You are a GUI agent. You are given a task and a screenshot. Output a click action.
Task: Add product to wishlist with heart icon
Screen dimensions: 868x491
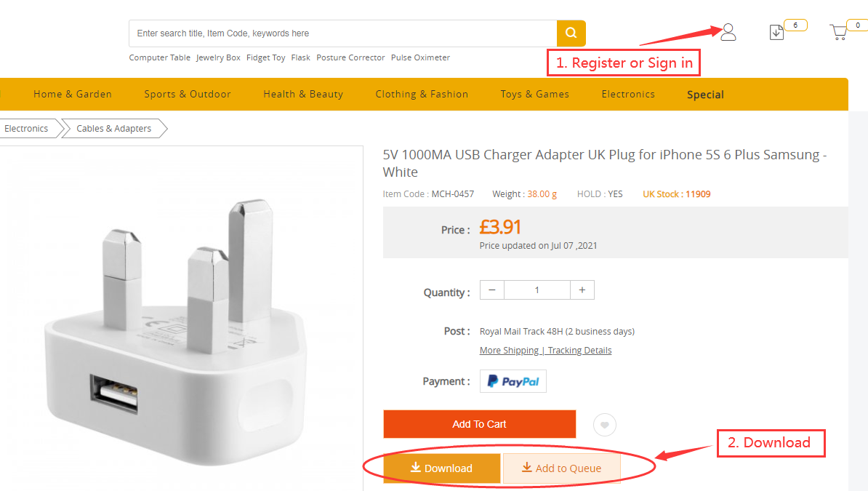605,424
